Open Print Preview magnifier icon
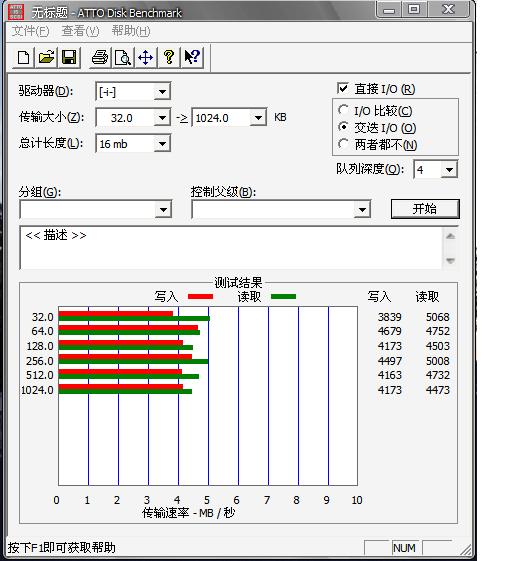 (x=123, y=57)
